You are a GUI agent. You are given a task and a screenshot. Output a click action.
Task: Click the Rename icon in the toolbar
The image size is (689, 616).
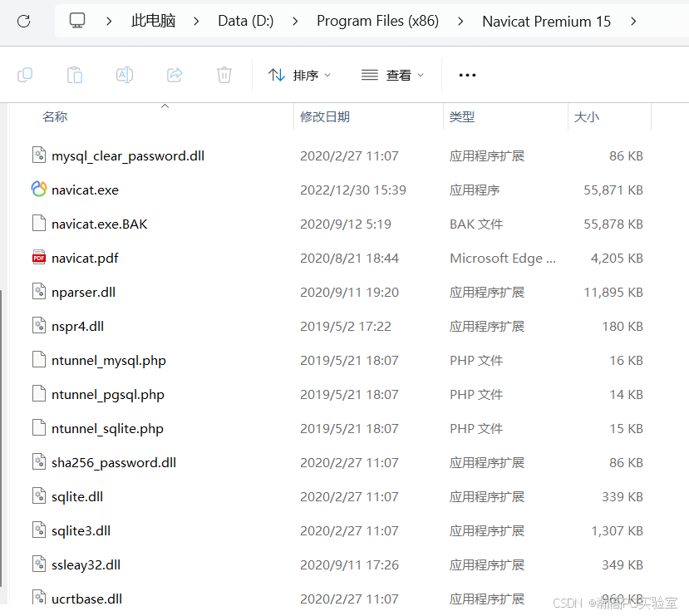125,75
